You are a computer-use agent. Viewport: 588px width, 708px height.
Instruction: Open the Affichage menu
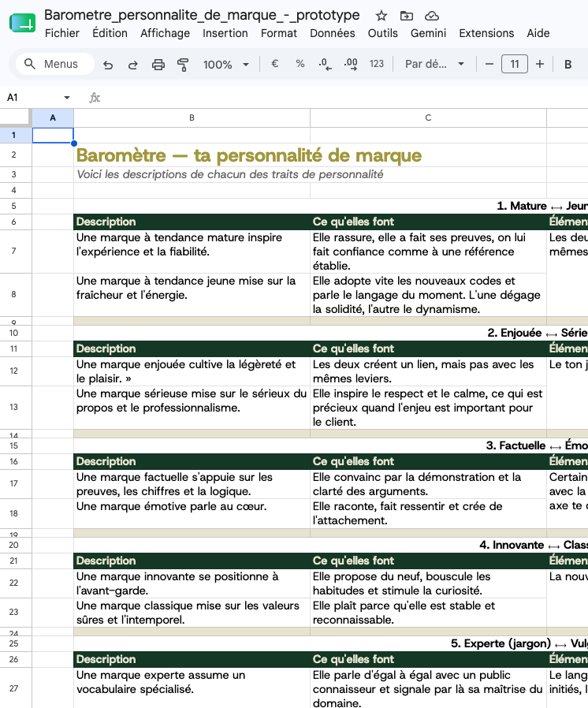[166, 33]
